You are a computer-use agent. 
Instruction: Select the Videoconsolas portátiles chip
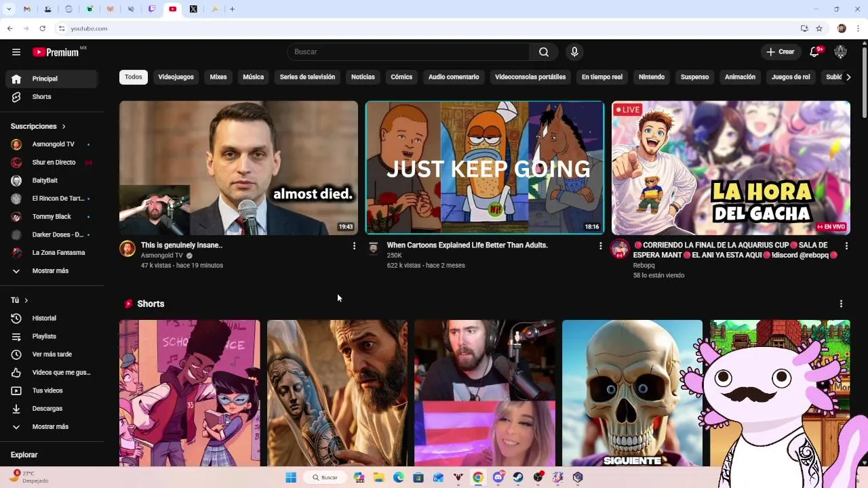(530, 77)
